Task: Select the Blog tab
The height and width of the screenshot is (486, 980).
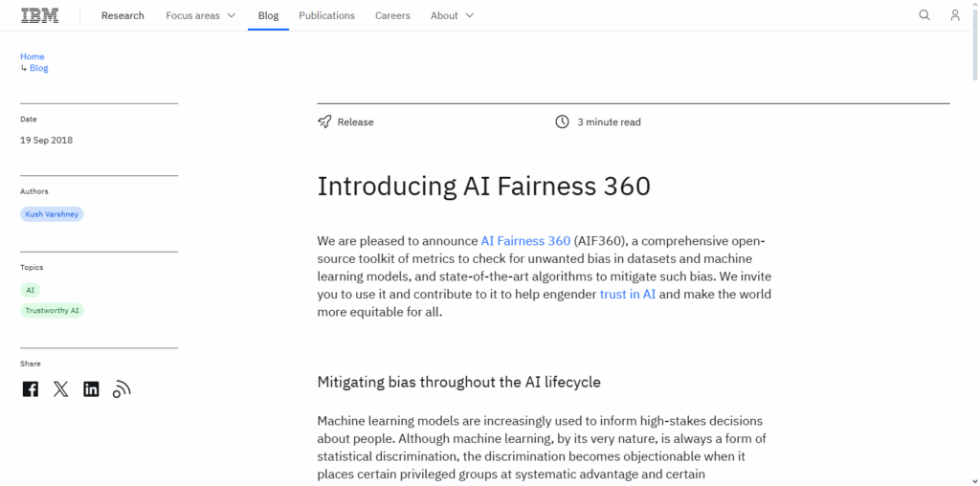Action: 268,15
